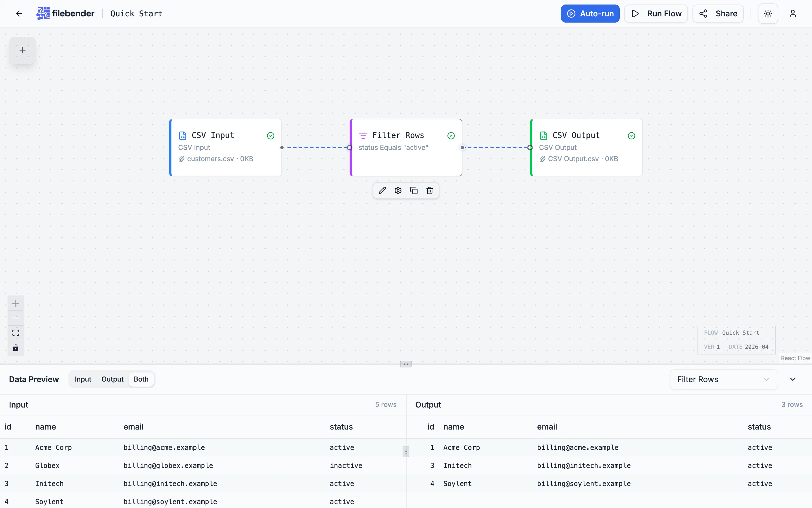Open the filebender logo home
The height and width of the screenshot is (508, 812).
pos(65,14)
